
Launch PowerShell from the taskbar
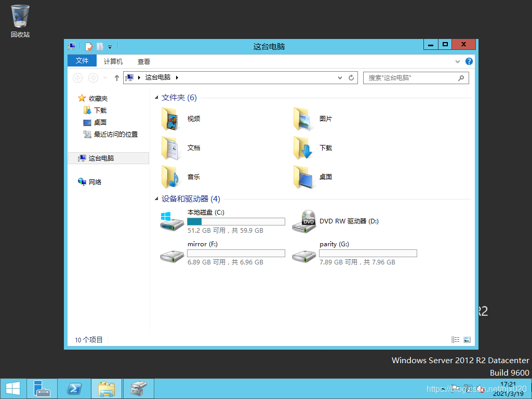click(x=74, y=389)
